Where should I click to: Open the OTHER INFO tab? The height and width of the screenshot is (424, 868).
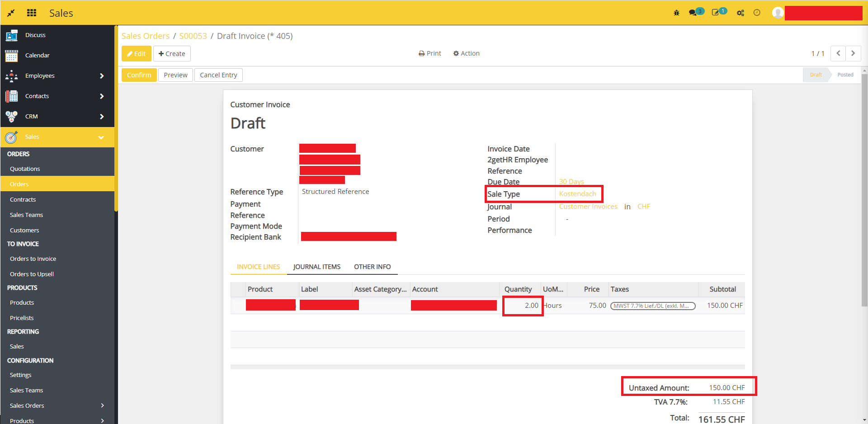click(373, 267)
